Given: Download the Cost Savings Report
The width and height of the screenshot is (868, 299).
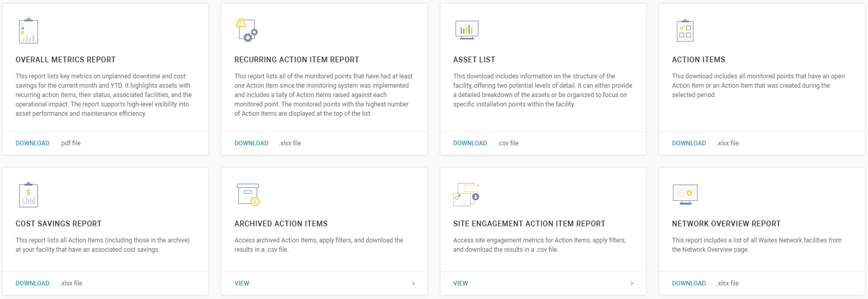Looking at the screenshot, I should 32,283.
